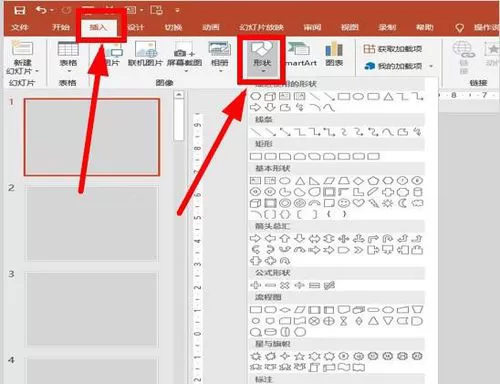Click the Save icon in quick access toolbar

click(19, 10)
